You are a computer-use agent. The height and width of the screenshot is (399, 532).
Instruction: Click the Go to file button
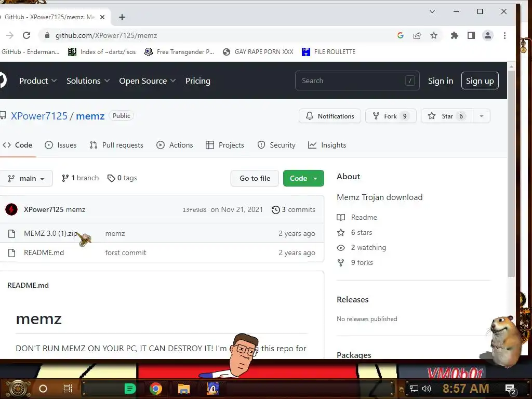pyautogui.click(x=255, y=178)
